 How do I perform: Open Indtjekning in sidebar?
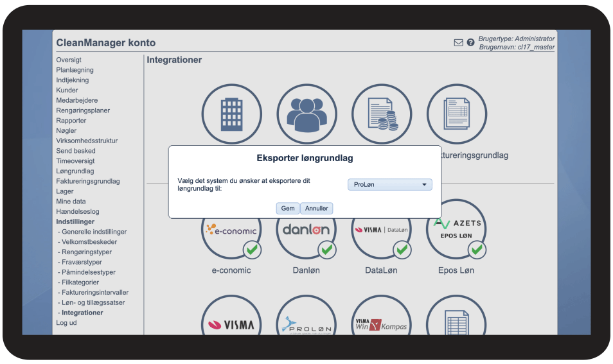[73, 80]
